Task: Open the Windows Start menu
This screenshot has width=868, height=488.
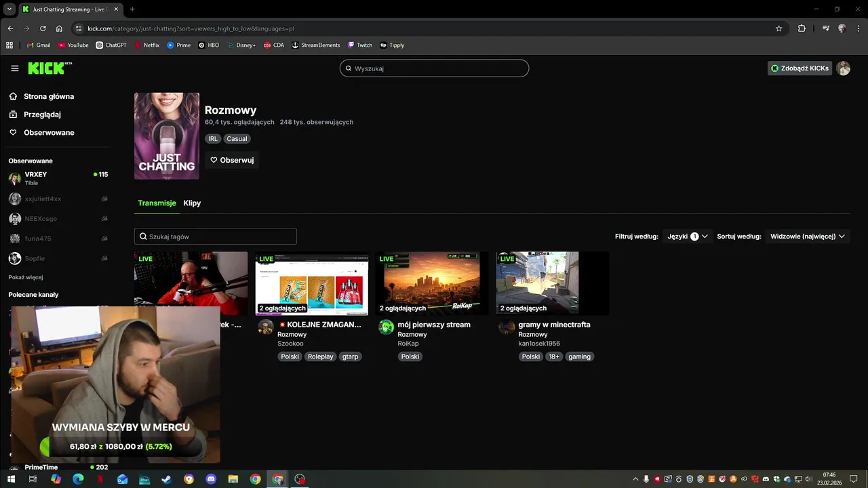Action: (x=11, y=479)
